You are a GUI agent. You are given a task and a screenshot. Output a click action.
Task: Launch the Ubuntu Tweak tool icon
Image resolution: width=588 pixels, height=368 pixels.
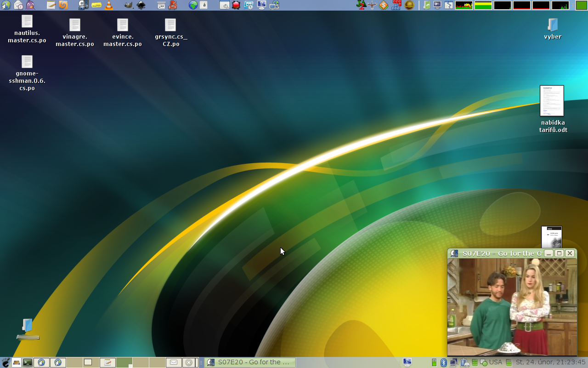(x=161, y=5)
